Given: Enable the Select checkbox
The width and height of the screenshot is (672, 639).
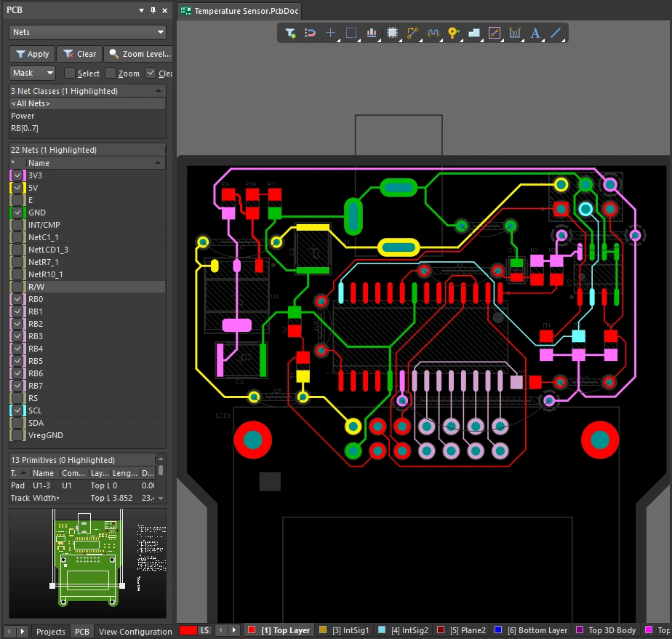Looking at the screenshot, I should tap(70, 74).
